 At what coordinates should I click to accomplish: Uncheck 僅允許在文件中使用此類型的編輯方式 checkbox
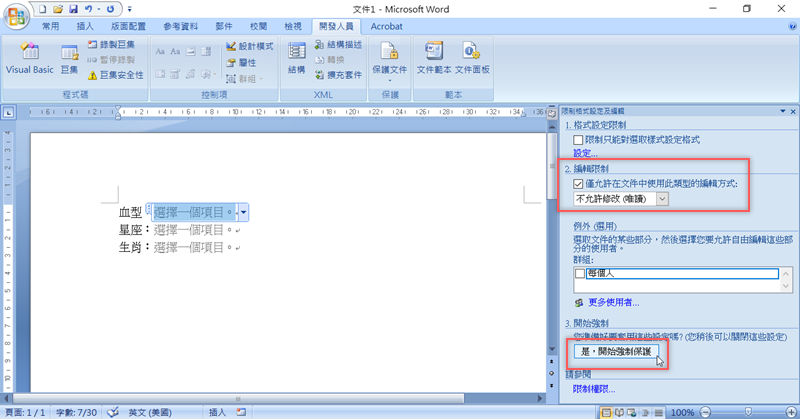(578, 184)
